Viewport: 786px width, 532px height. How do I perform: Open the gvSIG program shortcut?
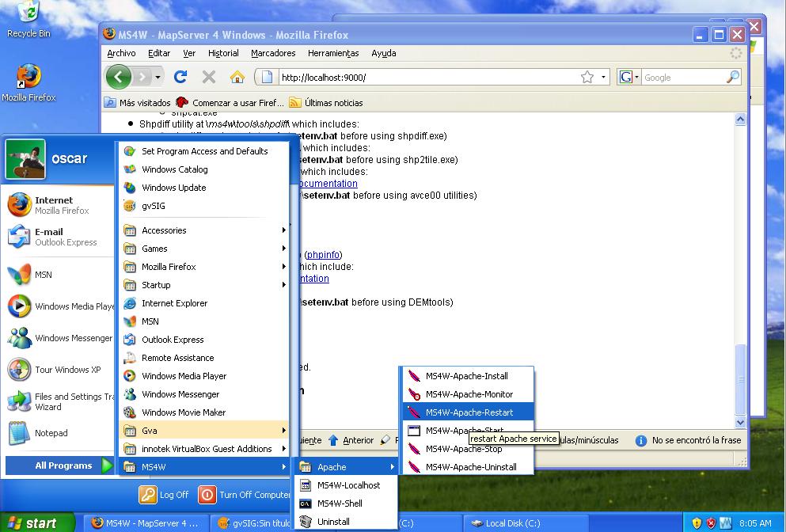click(153, 206)
